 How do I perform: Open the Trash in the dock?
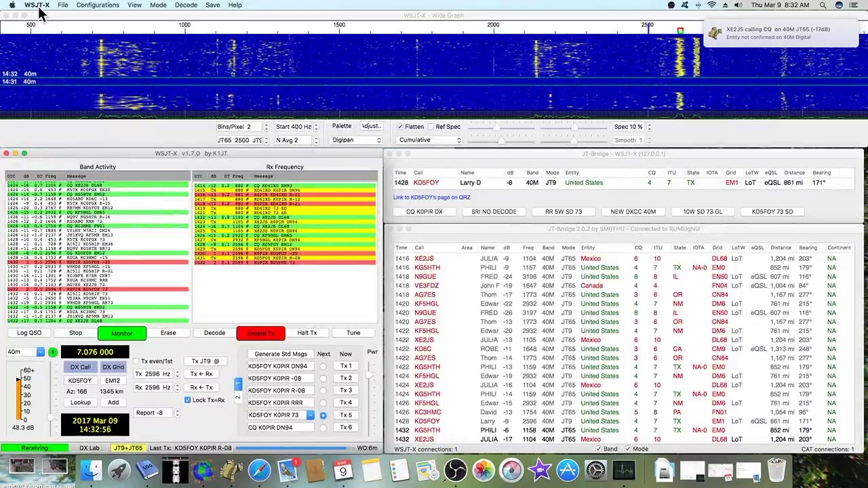tap(776, 470)
